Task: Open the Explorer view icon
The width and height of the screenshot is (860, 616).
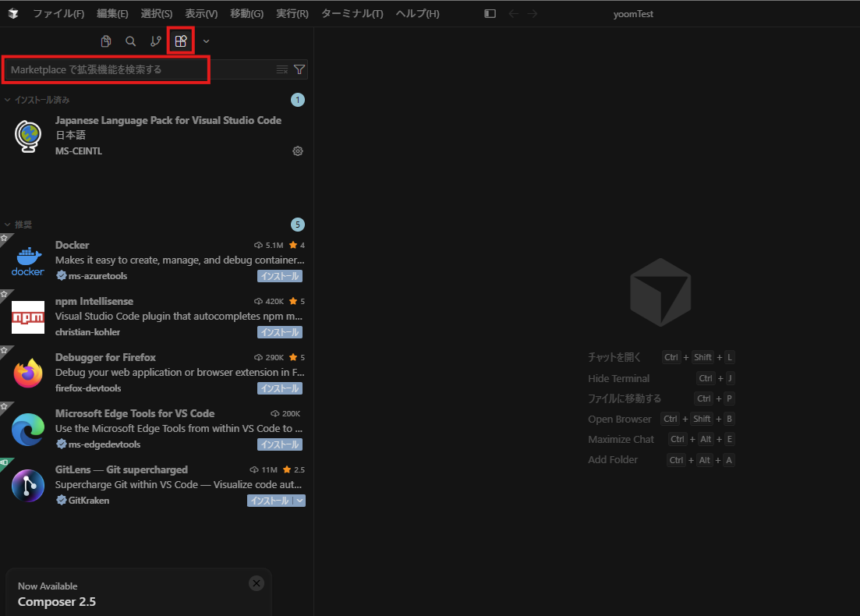Action: click(x=106, y=41)
